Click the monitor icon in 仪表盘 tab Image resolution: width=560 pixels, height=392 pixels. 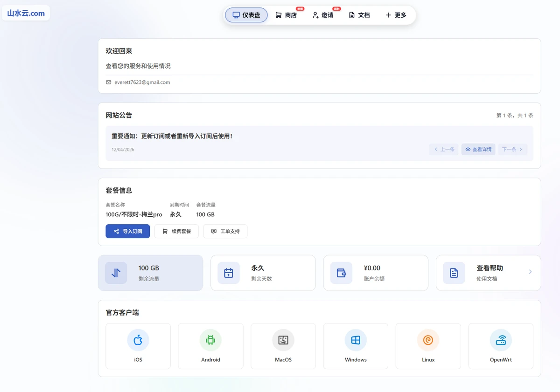pyautogui.click(x=236, y=15)
